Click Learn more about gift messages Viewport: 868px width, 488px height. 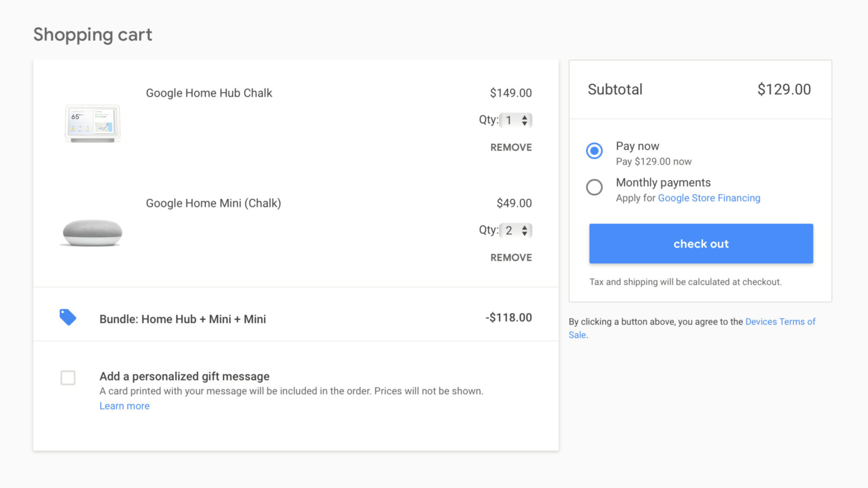(x=124, y=406)
